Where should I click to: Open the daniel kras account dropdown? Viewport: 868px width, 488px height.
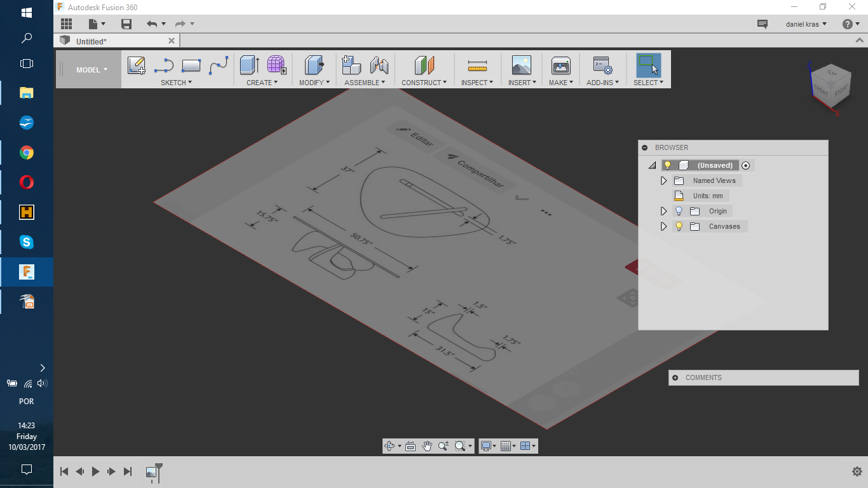806,24
